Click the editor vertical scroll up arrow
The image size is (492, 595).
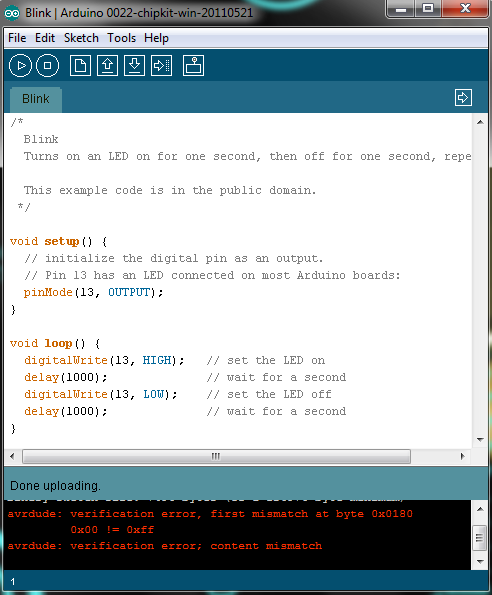pyautogui.click(x=480, y=122)
